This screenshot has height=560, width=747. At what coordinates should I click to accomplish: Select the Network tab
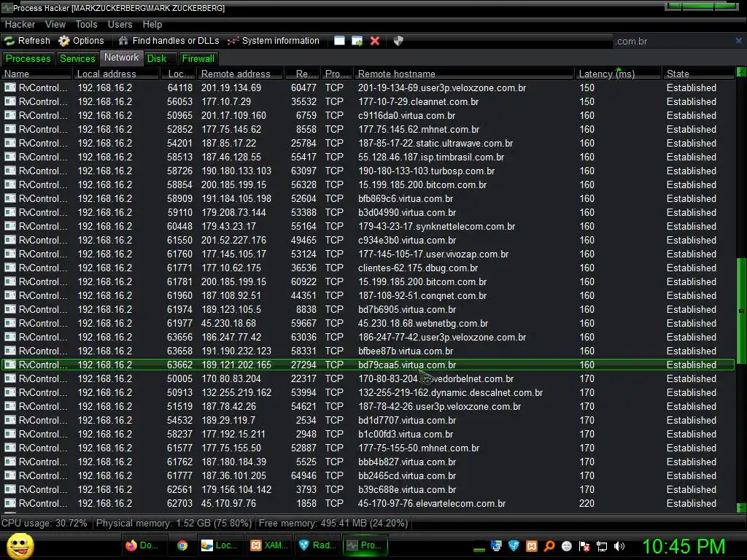pyautogui.click(x=122, y=58)
